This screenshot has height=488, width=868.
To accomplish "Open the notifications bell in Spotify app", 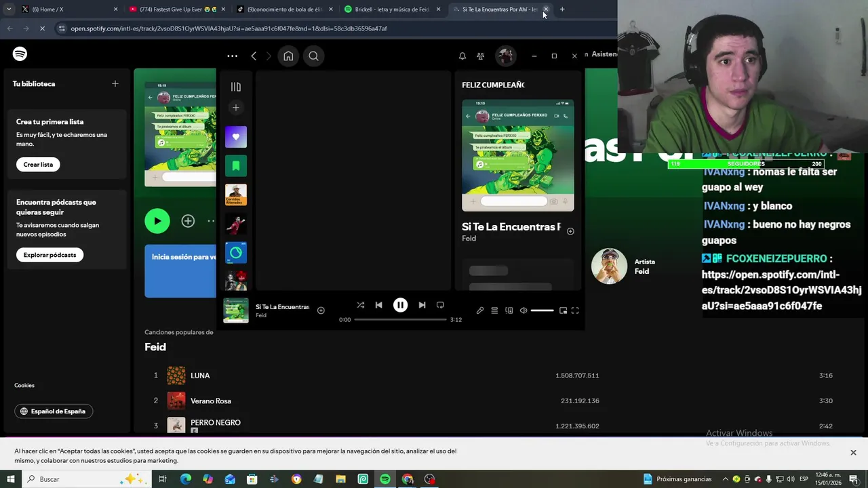I will [x=462, y=56].
